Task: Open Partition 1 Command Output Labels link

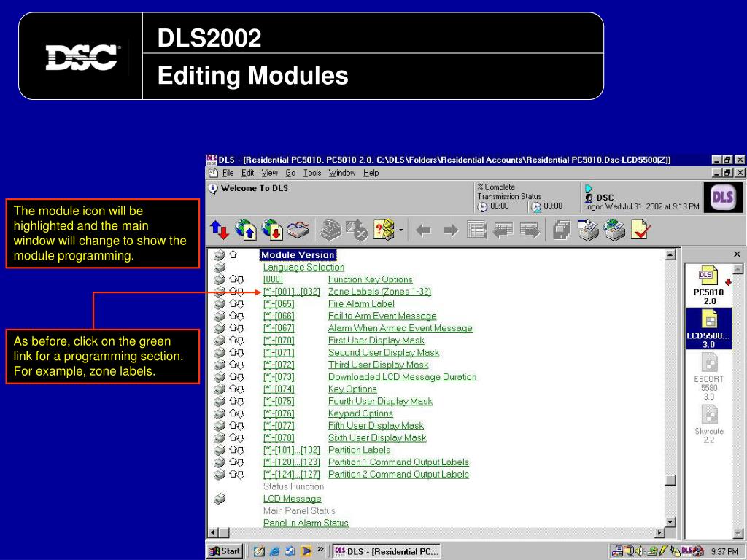Action: (398, 462)
